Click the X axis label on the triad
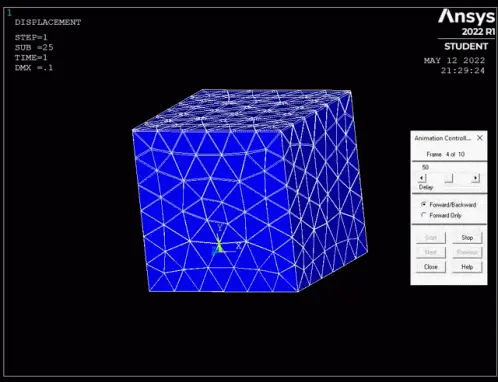The image size is (498, 382). coord(238,246)
